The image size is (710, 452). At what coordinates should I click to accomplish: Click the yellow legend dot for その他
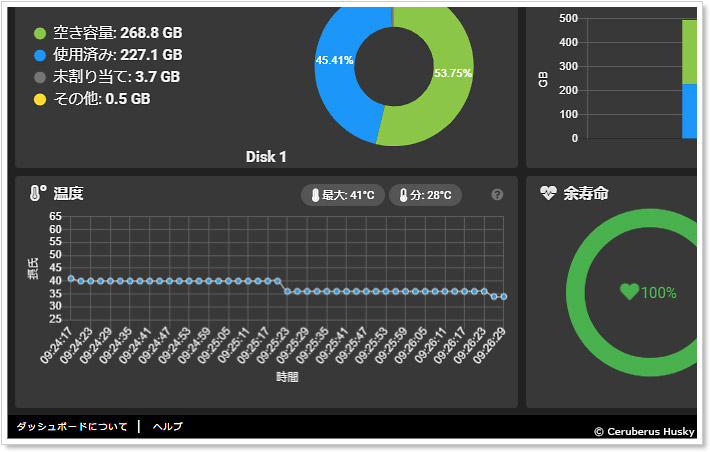tap(40, 99)
